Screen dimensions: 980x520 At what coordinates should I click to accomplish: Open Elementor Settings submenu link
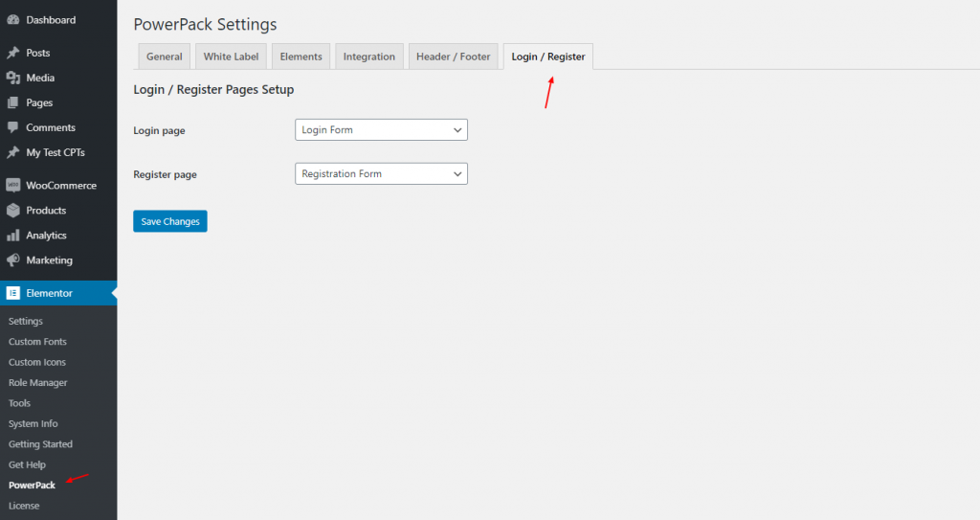(26, 321)
